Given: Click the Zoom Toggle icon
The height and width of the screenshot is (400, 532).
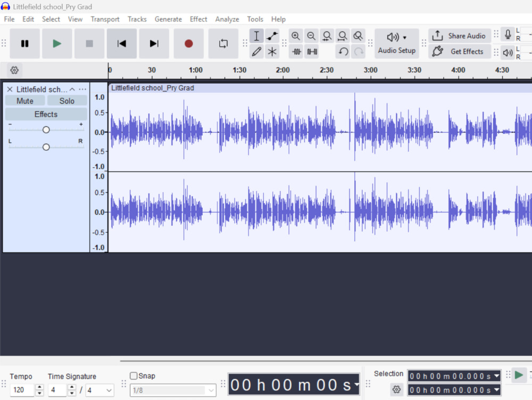Looking at the screenshot, I should pyautogui.click(x=358, y=36).
